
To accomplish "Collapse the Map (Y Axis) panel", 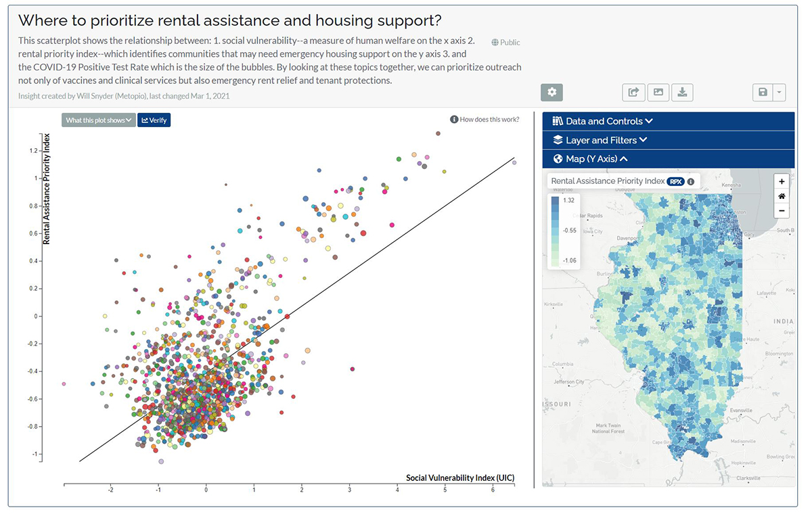I will (589, 159).
